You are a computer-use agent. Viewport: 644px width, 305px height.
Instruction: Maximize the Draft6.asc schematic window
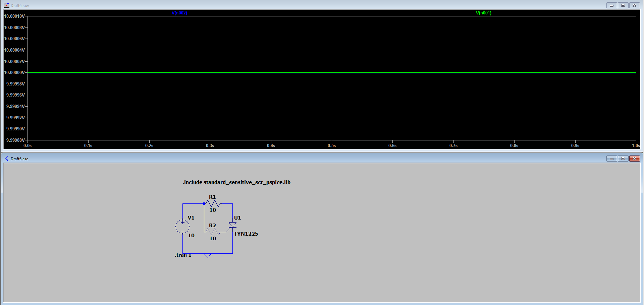pos(623,159)
